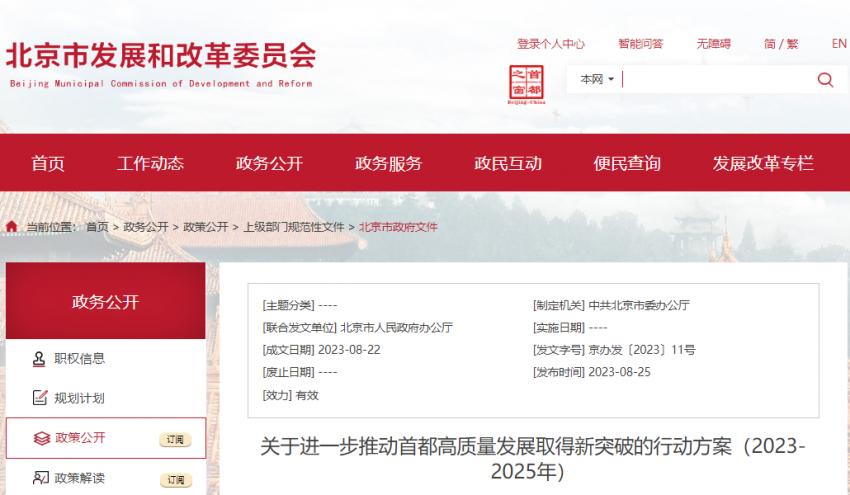
Task: Switch script via 简 / 繁 link
Action: [x=781, y=44]
